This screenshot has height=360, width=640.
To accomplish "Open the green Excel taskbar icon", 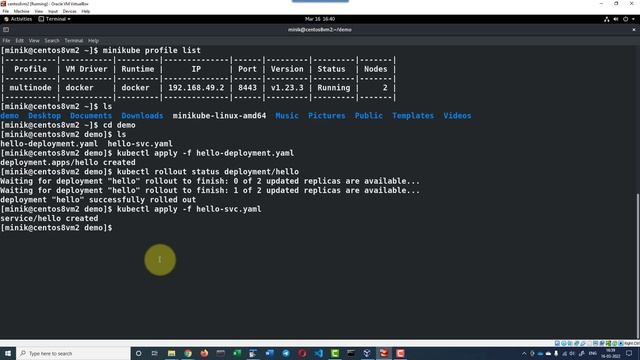I will (x=237, y=353).
